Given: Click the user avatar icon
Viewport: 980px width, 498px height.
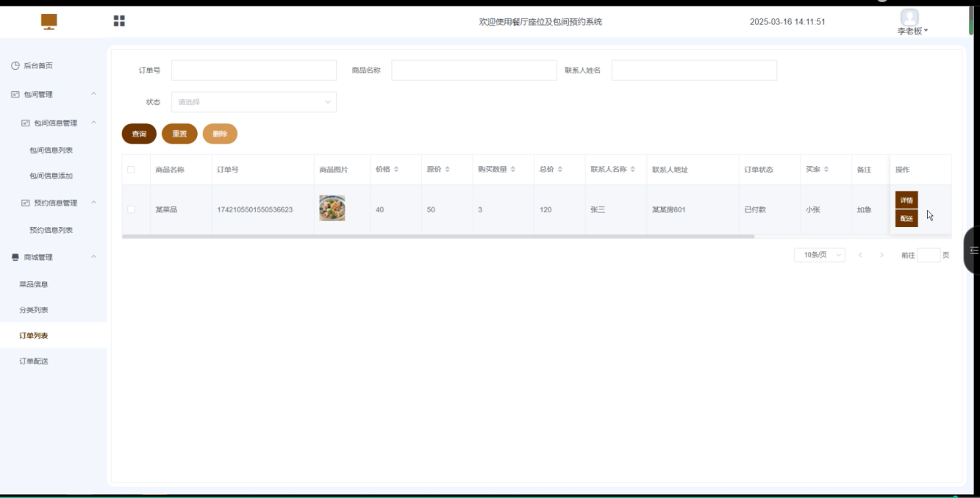Looking at the screenshot, I should [909, 16].
